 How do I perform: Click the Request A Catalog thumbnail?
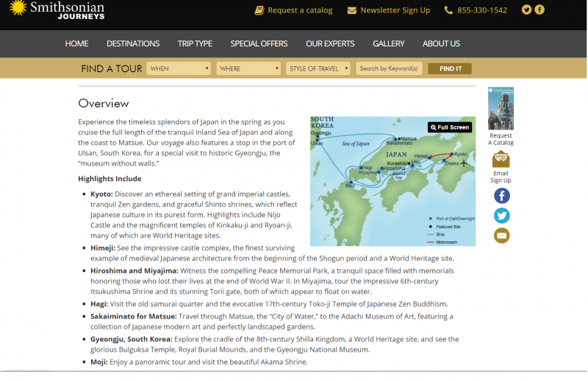click(501, 109)
